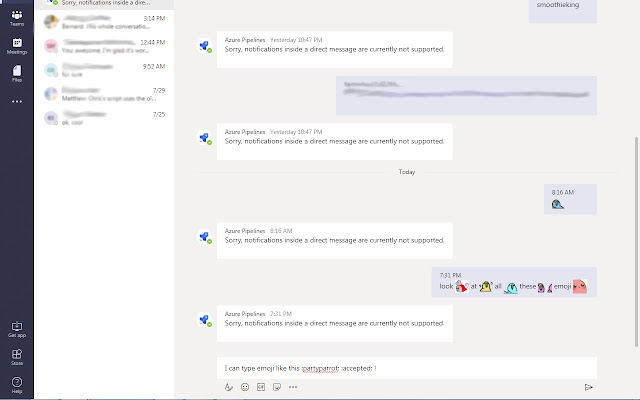Click the message compose text box
640x400 pixels.
coord(407,368)
